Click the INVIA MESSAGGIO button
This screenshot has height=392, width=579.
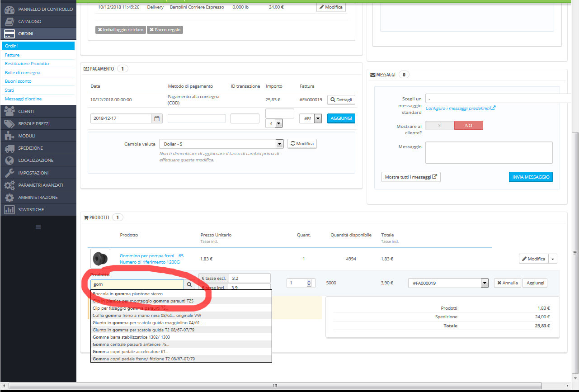tap(531, 177)
